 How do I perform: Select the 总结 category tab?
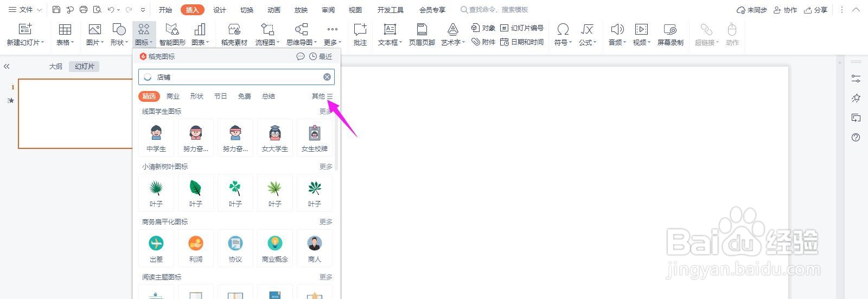point(269,96)
